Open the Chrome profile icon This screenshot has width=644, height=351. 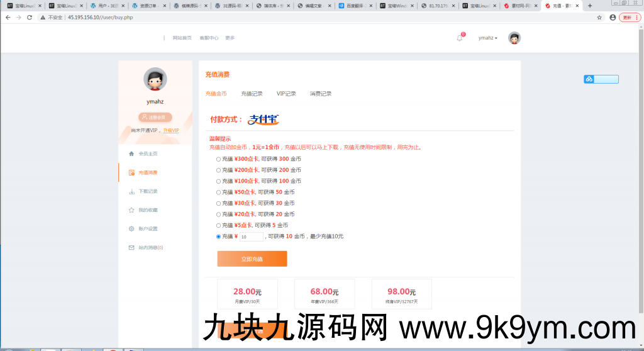[x=613, y=17]
